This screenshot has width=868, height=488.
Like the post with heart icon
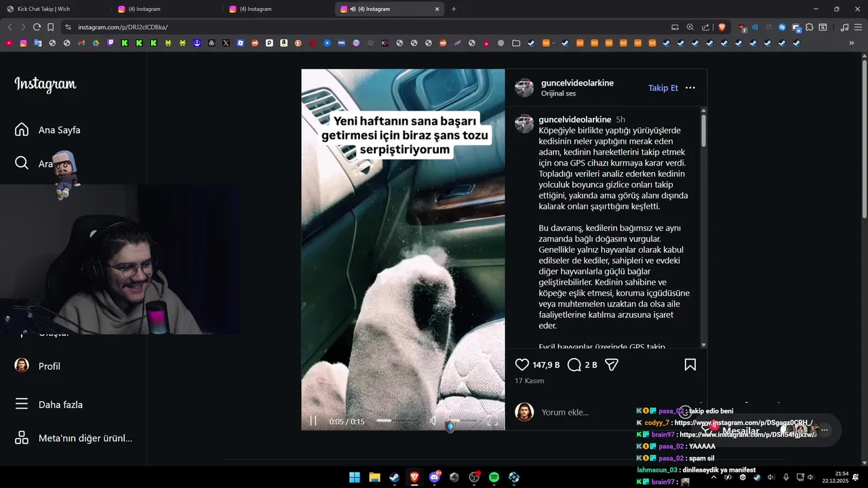coord(522,365)
